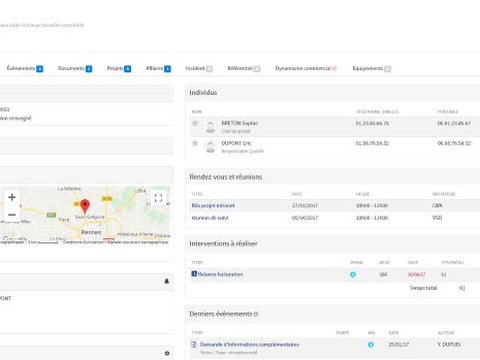Open the réunion de suivi meeting

[x=210, y=218]
